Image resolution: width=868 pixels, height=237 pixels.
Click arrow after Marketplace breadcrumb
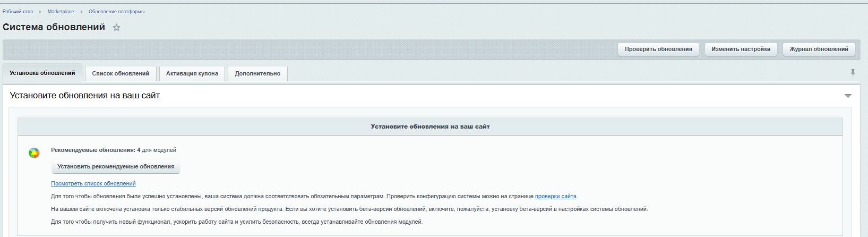click(x=81, y=12)
